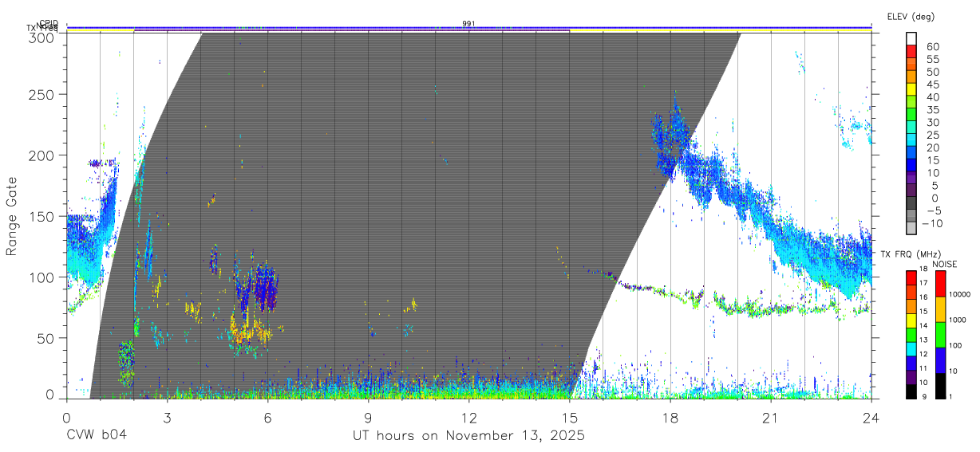Click the NOISE legend label '10000'
980x452 pixels.
point(959,294)
